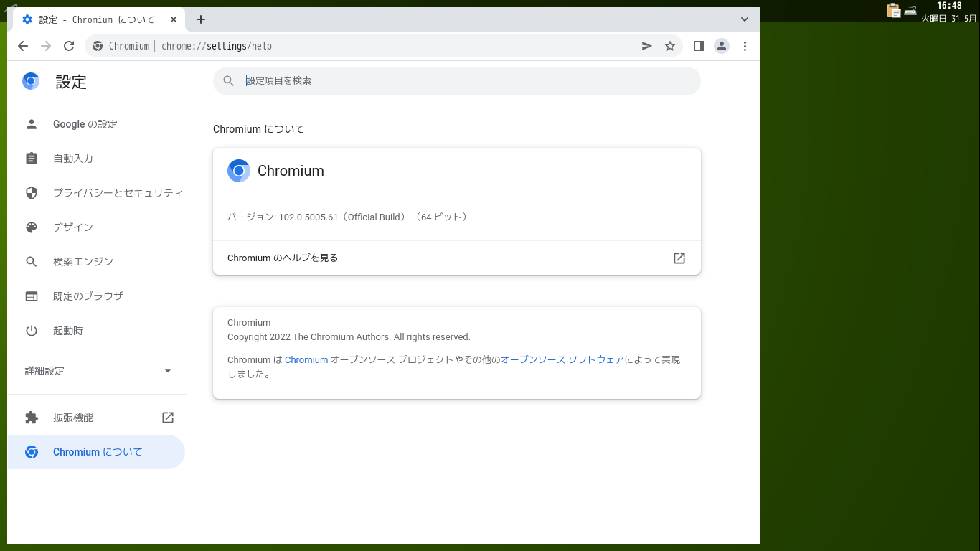Click the person icon beside Google の設定
The width and height of the screenshot is (980, 551).
pos(32,124)
